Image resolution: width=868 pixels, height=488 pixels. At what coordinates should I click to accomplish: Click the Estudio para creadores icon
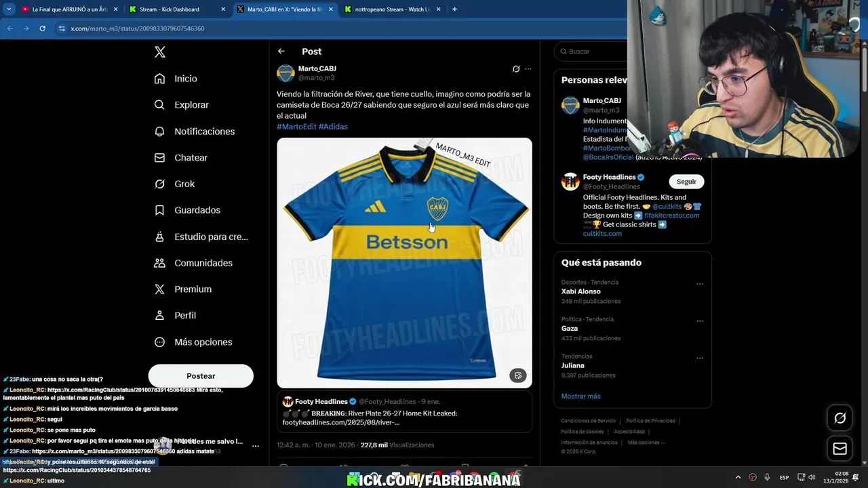click(159, 237)
